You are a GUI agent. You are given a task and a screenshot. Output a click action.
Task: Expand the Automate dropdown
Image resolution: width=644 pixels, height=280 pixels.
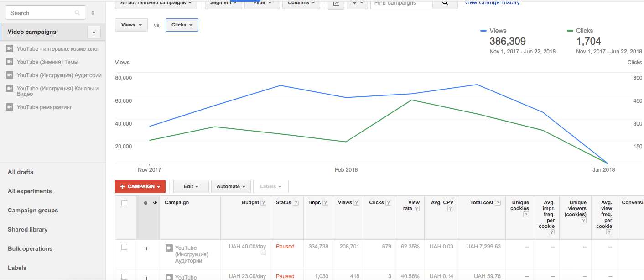click(231, 186)
